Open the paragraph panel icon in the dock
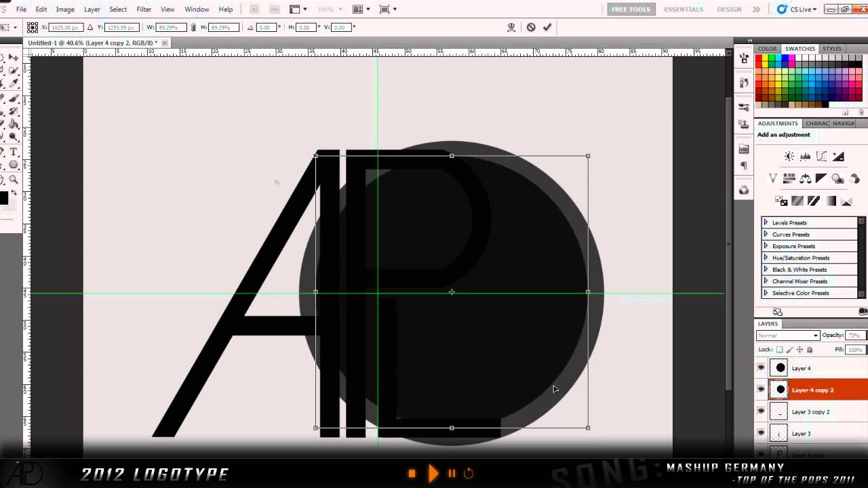 [x=744, y=166]
